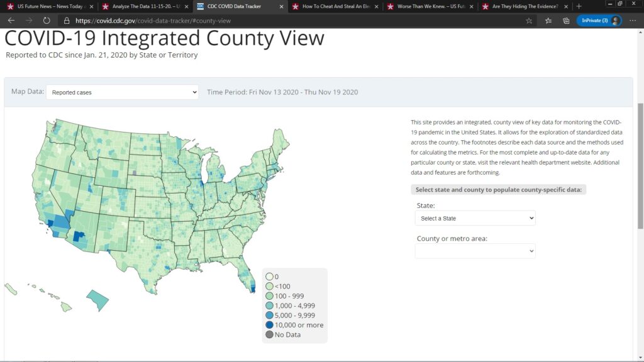Reload the page with refresh icon
Screen dimensions: 644x362
click(x=47, y=20)
